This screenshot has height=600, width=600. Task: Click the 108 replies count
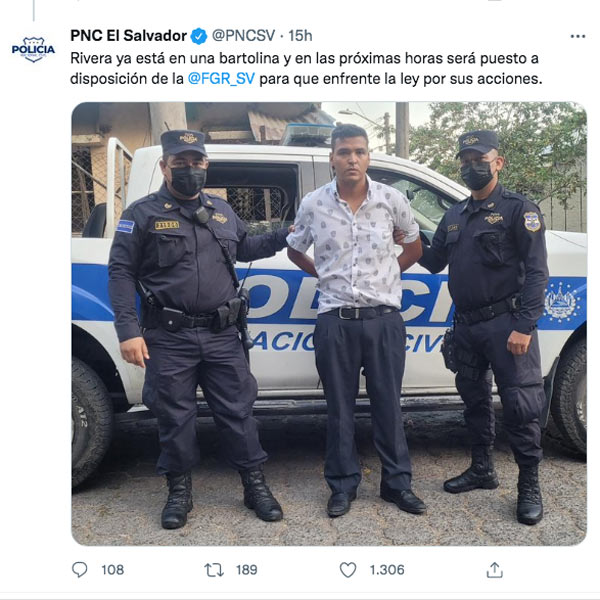click(112, 570)
